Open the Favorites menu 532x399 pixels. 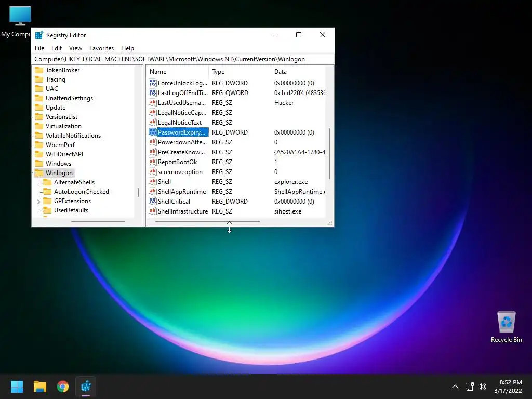(101, 48)
